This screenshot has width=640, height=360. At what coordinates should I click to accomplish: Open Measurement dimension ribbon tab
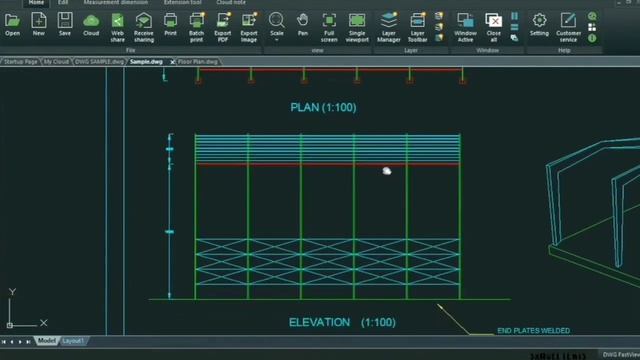(116, 2)
